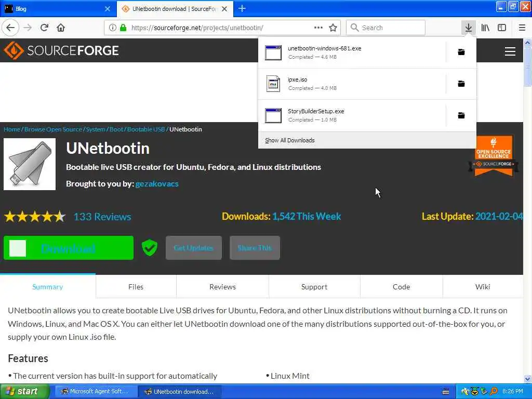Click the Share This button
The image size is (532, 399).
pos(255,248)
